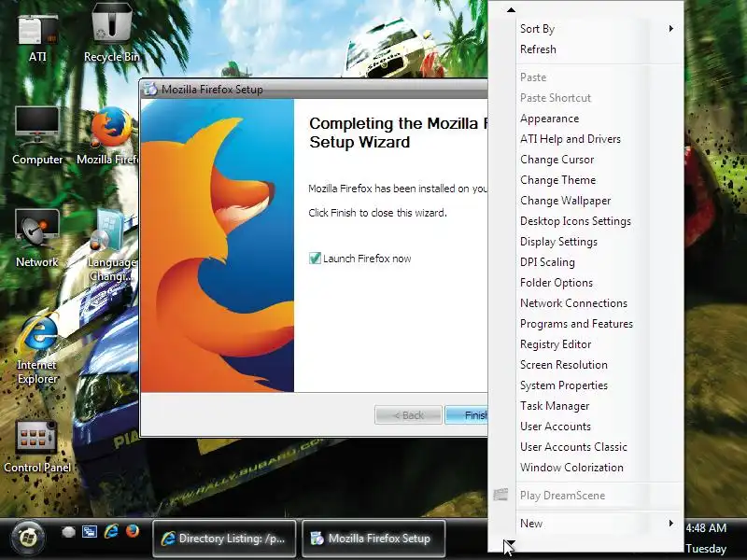Open Desktop Icons Settings entry
This screenshot has height=560, width=747.
point(585,221)
